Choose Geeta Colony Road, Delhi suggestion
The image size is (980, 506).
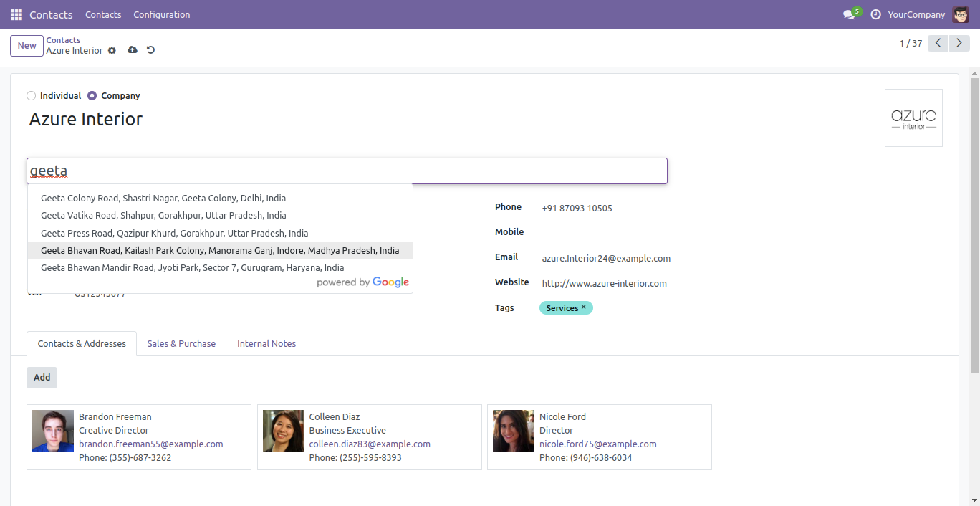pyautogui.click(x=220, y=198)
